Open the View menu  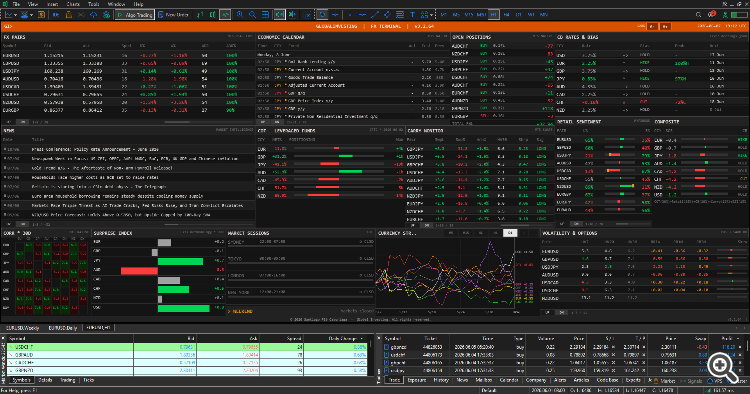[33, 4]
